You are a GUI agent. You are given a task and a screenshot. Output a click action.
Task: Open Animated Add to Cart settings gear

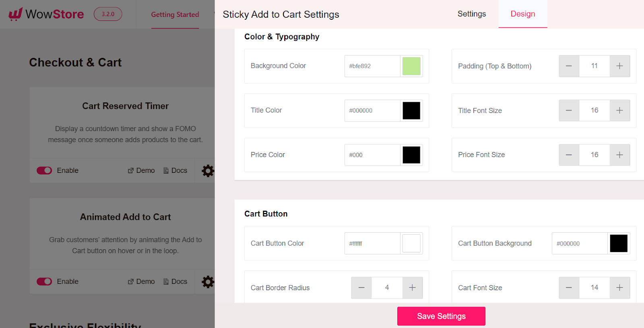(x=207, y=281)
